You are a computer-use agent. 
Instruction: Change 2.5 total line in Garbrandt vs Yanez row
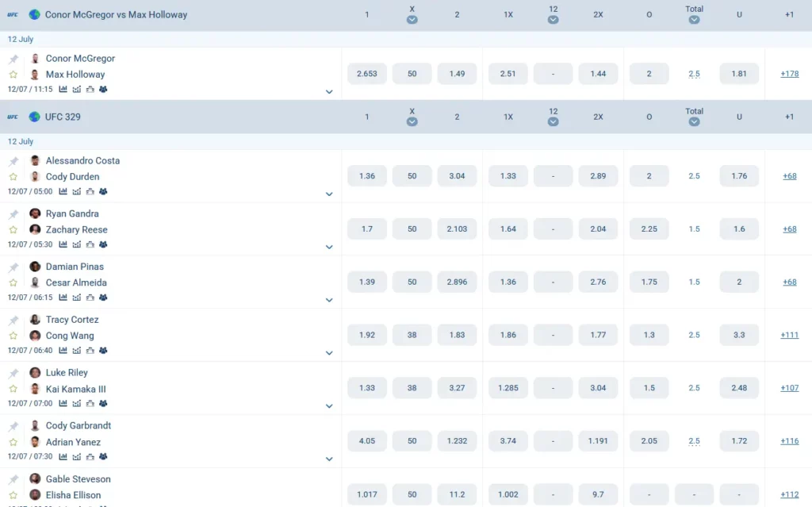tap(695, 440)
